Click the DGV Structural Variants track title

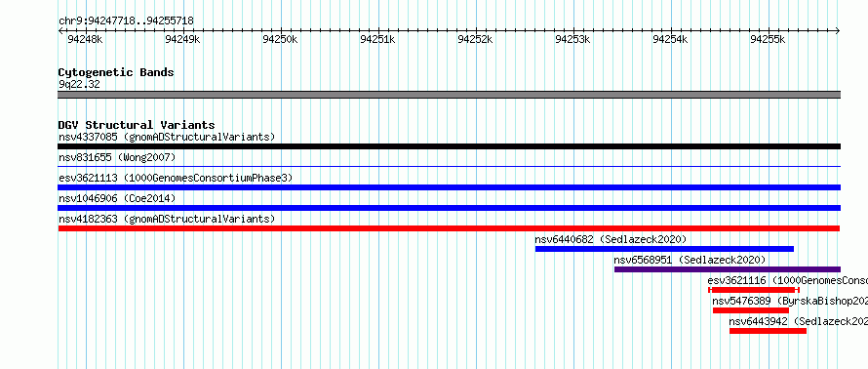click(137, 125)
